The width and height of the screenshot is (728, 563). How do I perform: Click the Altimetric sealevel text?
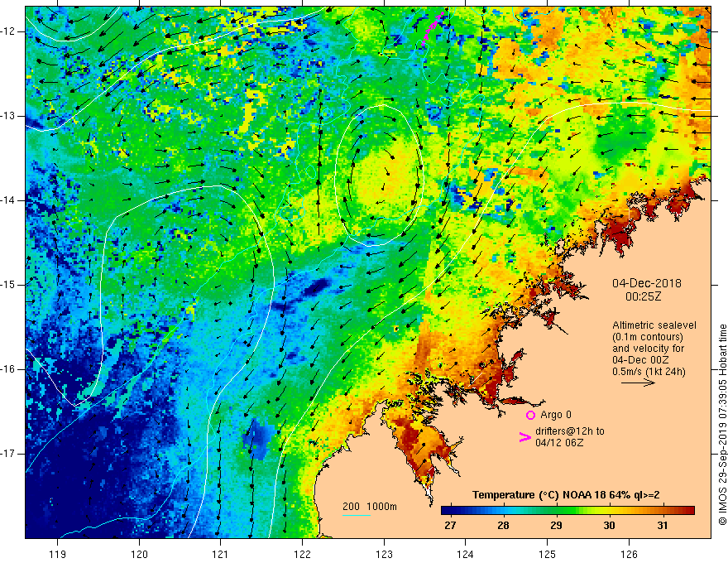(x=654, y=325)
